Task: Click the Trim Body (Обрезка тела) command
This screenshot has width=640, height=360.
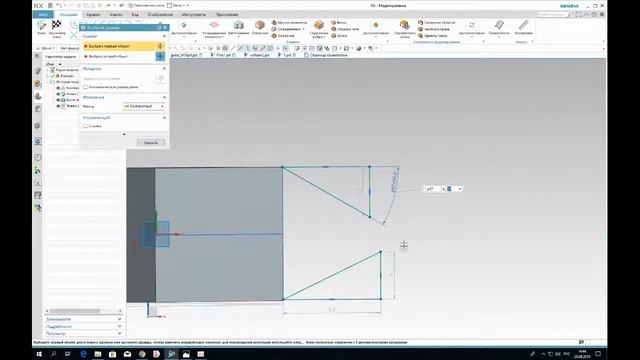Action: [x=345, y=29]
